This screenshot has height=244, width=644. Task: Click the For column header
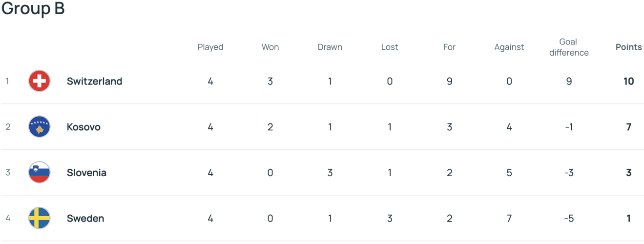(x=449, y=47)
